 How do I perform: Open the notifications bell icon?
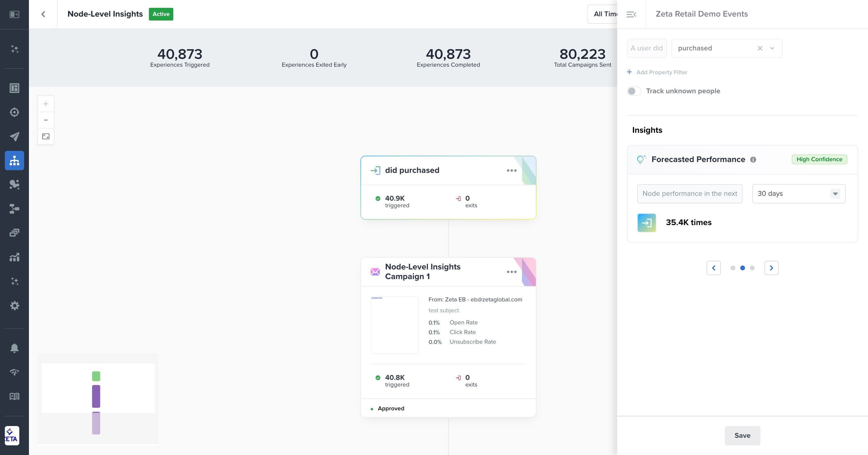coord(14,348)
